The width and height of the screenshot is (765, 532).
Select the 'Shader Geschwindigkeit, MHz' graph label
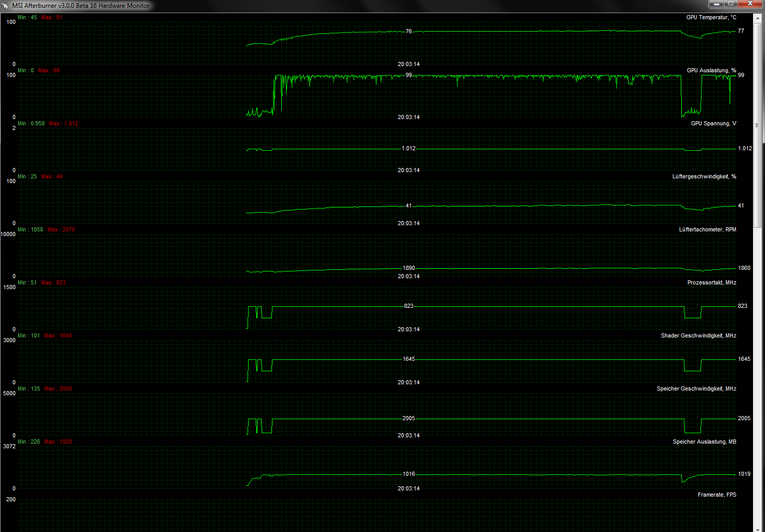698,335
